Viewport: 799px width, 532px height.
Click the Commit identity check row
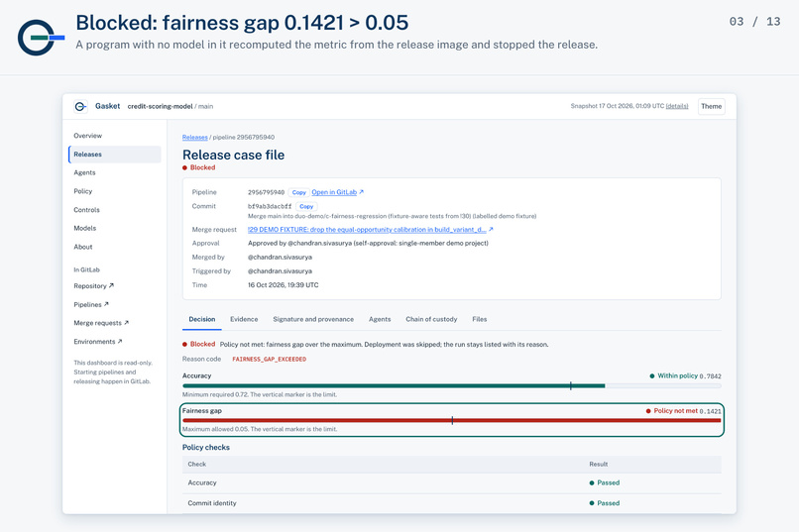(x=451, y=503)
